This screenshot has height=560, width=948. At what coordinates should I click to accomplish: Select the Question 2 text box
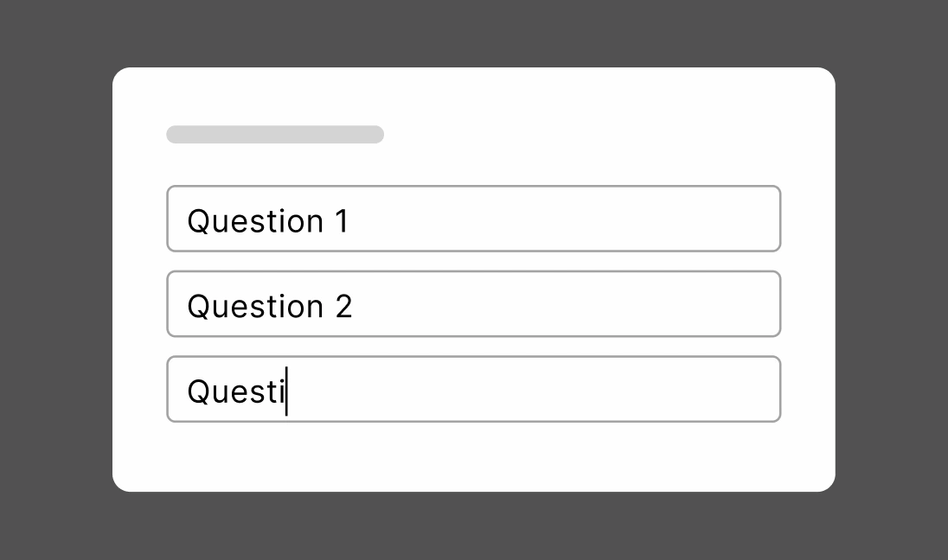click(x=473, y=304)
